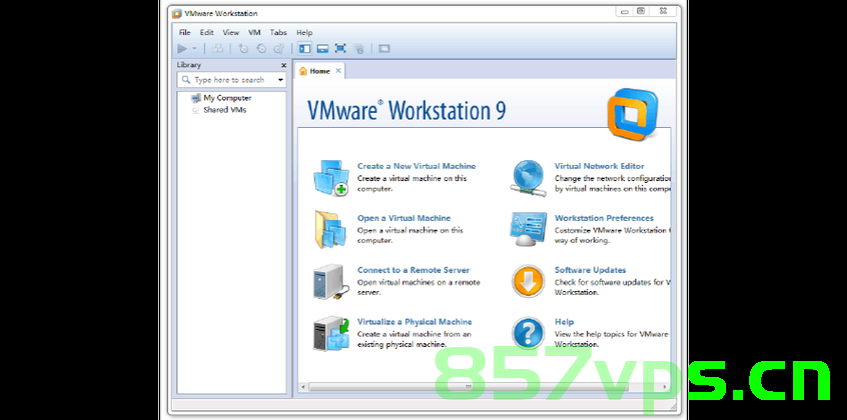This screenshot has height=420, width=847.
Task: Click the Virtual Network Editor link
Action: coord(599,166)
